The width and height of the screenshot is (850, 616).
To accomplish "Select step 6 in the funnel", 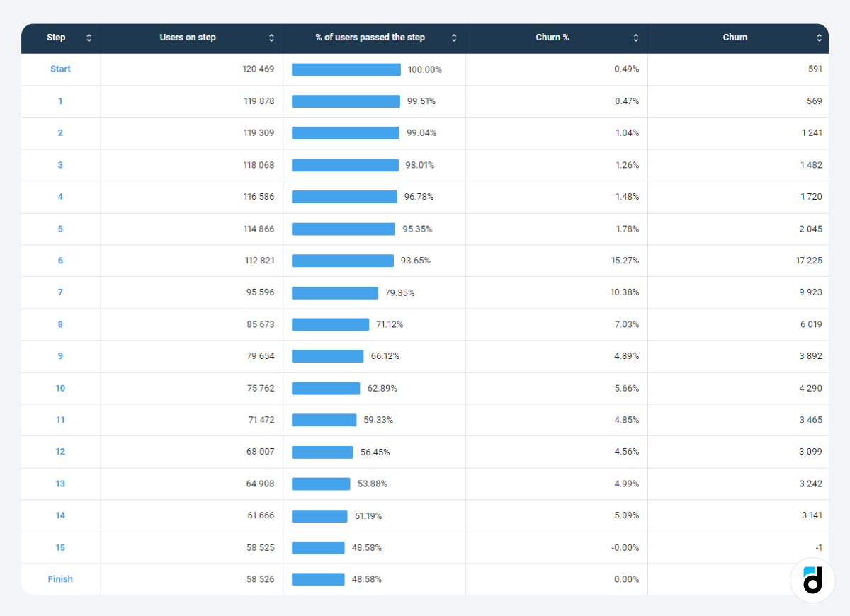I will pos(60,261).
